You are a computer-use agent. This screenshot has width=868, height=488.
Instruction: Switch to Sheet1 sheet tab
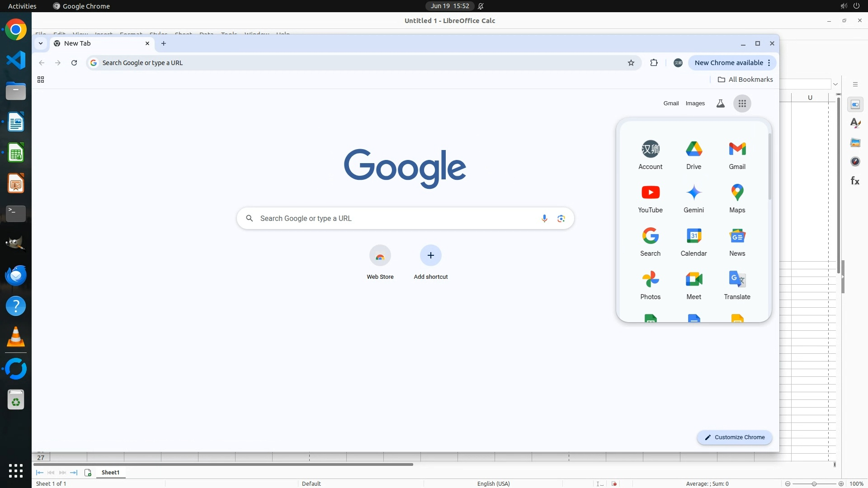pyautogui.click(x=110, y=473)
